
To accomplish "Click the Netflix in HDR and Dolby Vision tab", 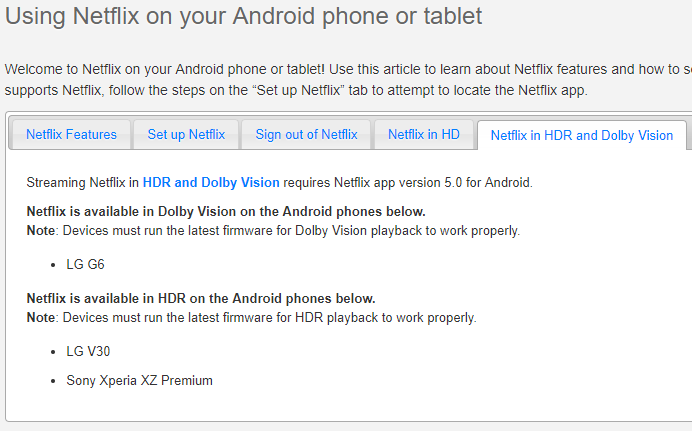I will 581,135.
